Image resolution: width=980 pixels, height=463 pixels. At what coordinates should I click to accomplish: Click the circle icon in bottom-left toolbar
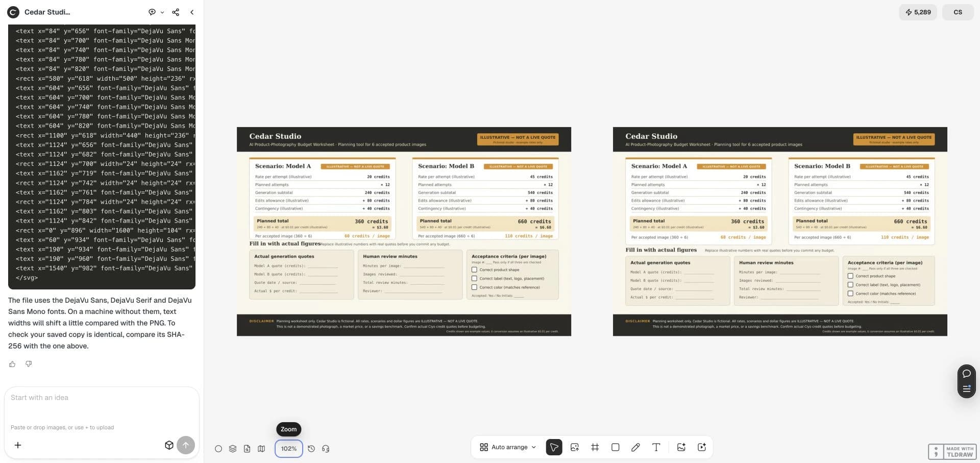(x=218, y=449)
